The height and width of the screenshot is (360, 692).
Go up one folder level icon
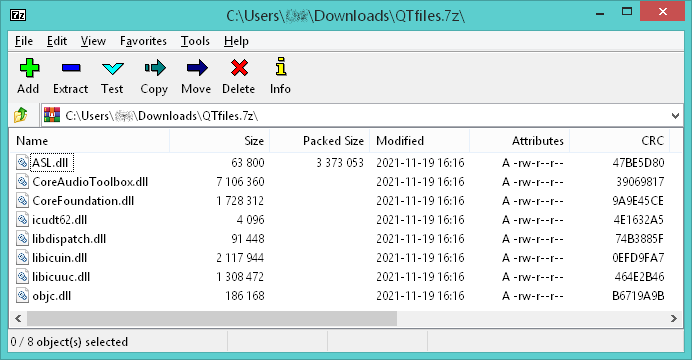coord(20,116)
